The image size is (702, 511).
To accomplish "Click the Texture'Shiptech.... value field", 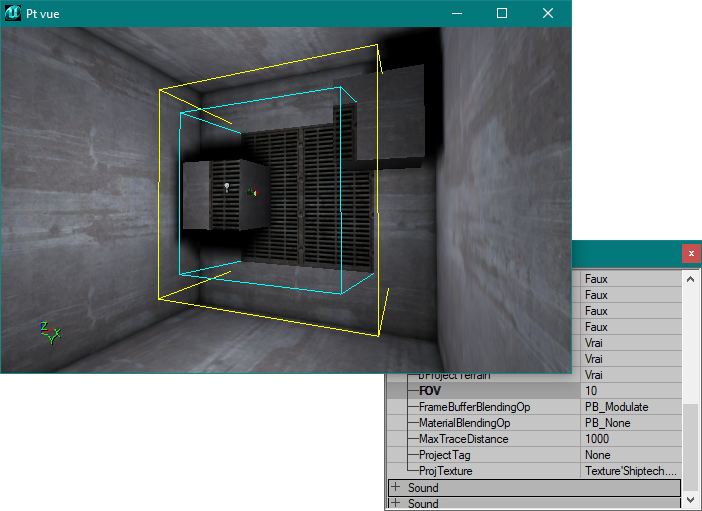I will pos(631,471).
